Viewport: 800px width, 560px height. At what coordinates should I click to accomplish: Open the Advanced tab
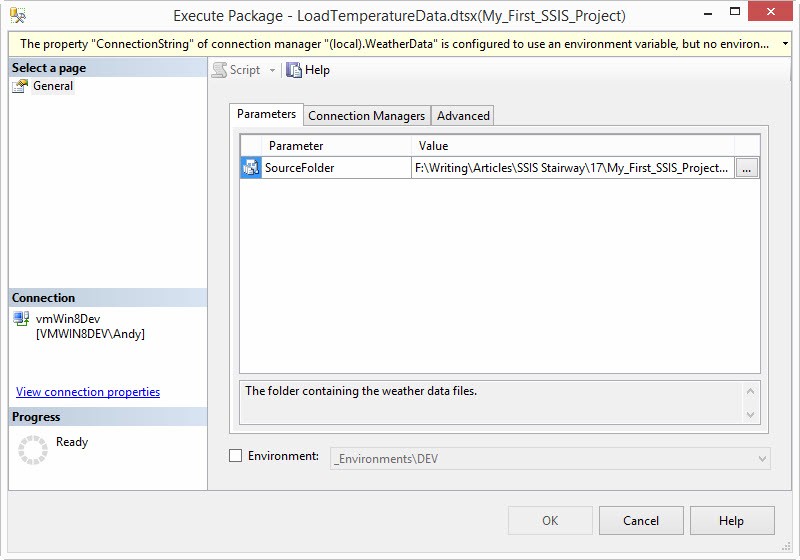click(463, 115)
